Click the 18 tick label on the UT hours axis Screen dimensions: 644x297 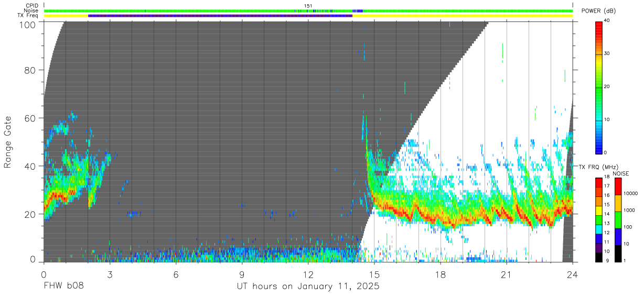441,274
